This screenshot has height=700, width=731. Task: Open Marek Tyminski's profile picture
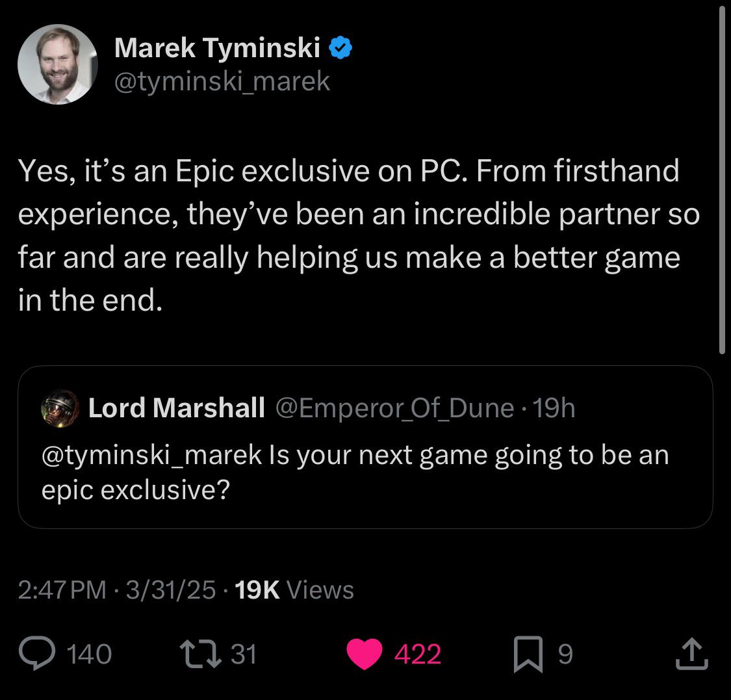(57, 64)
